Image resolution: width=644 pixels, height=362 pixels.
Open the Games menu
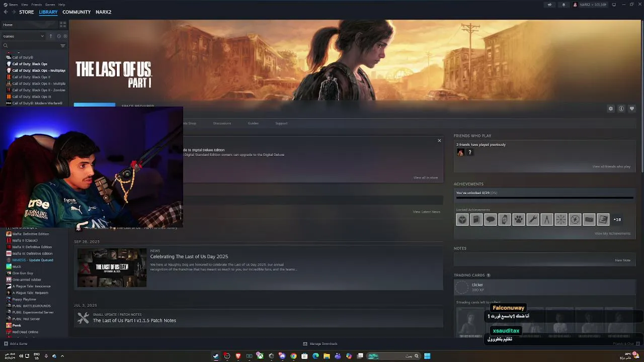pyautogui.click(x=50, y=5)
